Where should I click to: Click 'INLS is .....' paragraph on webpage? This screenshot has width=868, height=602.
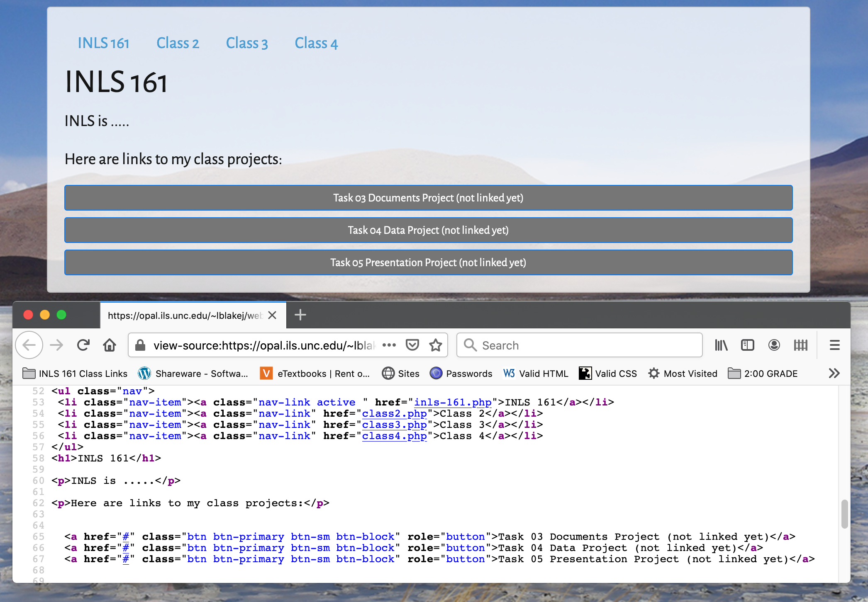97,121
